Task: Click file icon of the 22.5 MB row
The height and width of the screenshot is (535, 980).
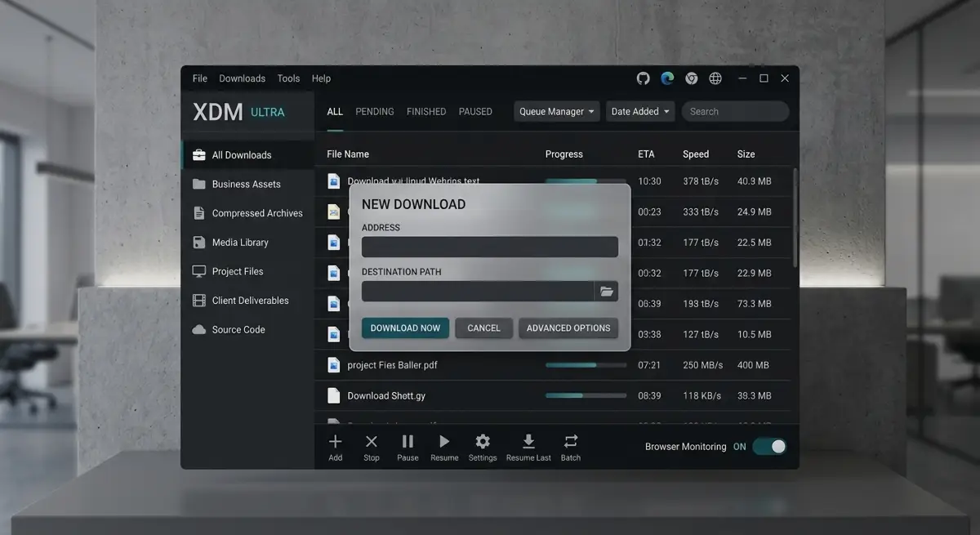Action: [333, 242]
